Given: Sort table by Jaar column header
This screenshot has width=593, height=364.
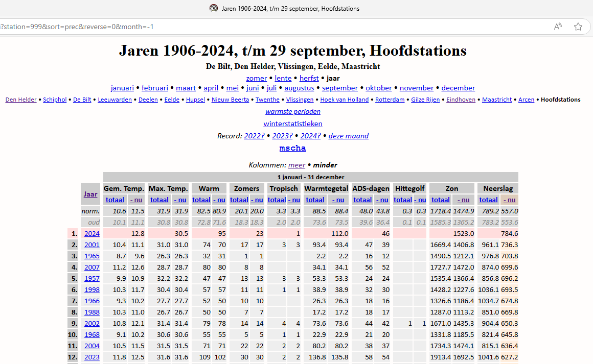Looking at the screenshot, I should click(90, 194).
